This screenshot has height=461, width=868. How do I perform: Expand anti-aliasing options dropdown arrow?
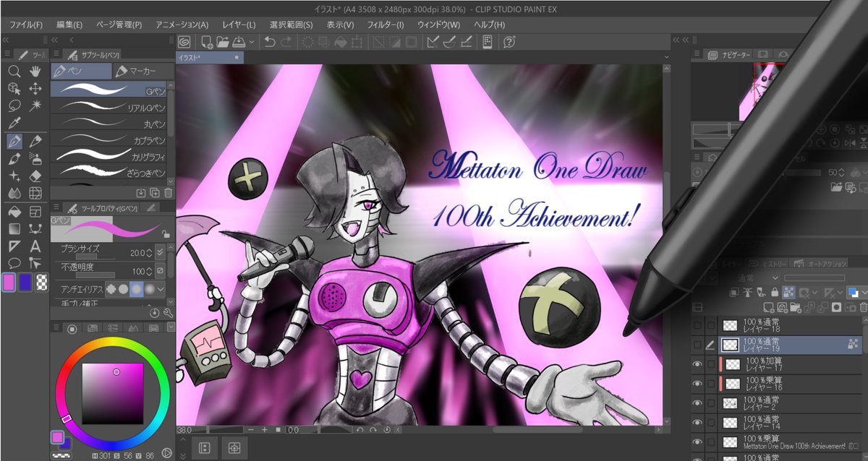tap(160, 289)
